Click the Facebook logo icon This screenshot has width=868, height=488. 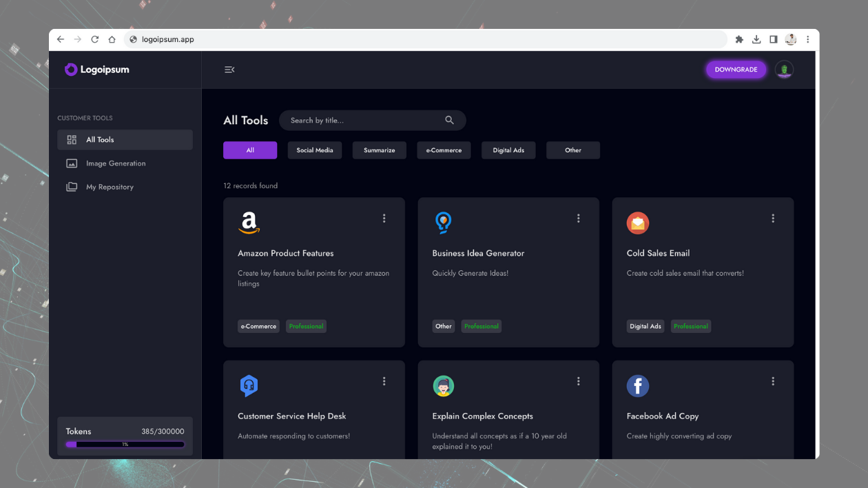[638, 385]
